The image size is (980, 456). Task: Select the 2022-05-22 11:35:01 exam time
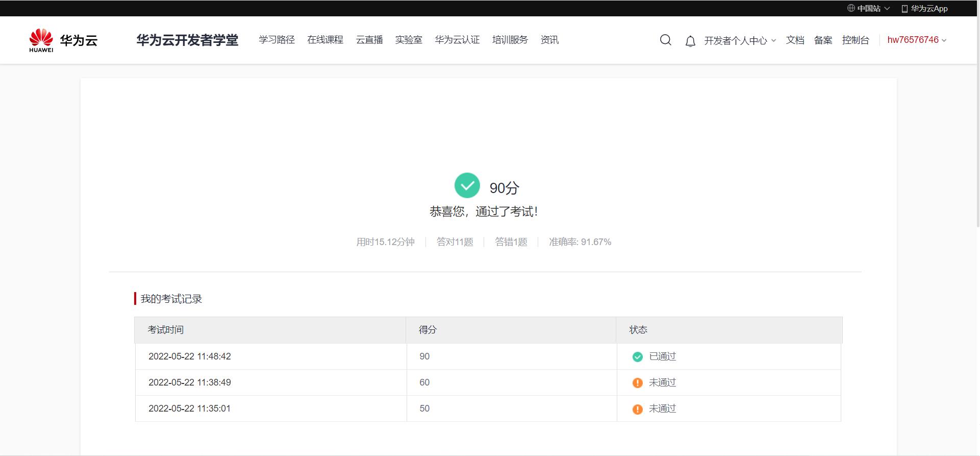(189, 409)
